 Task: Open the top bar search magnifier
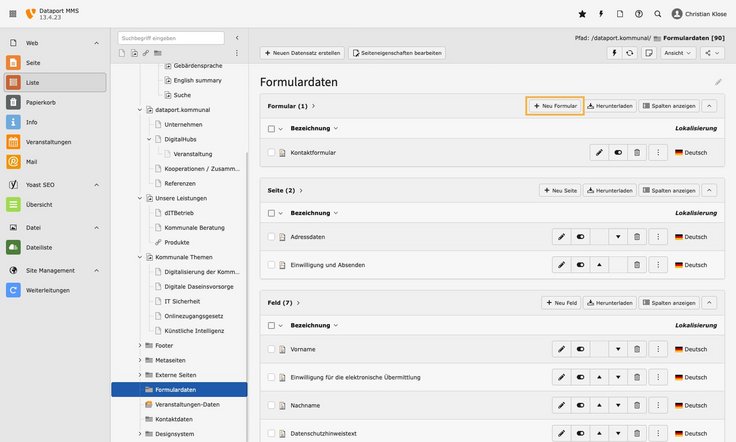click(658, 14)
